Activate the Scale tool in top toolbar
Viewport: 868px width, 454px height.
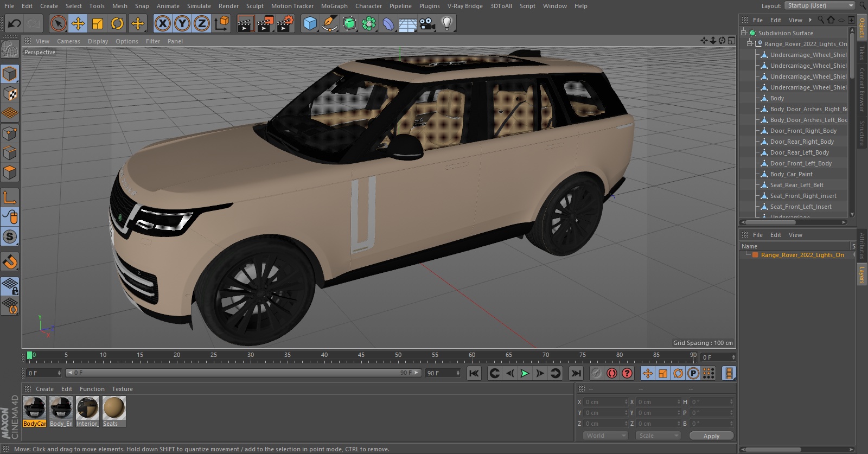click(x=98, y=23)
